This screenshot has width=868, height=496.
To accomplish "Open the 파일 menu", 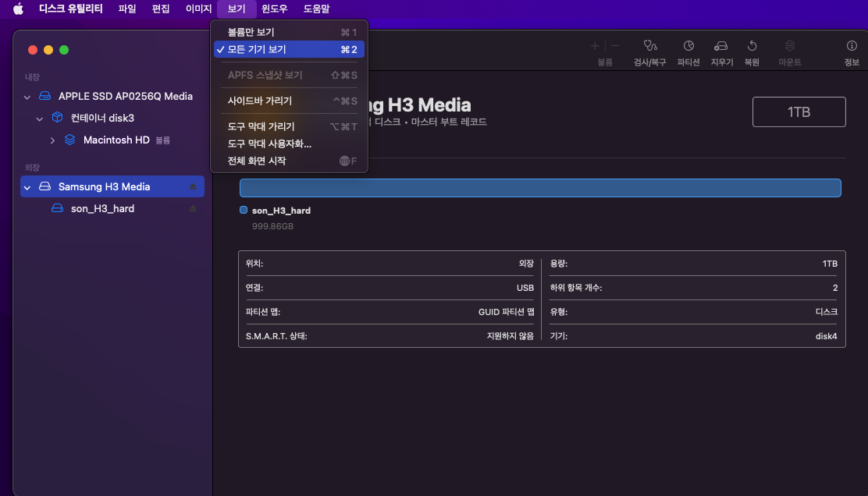I will click(126, 9).
